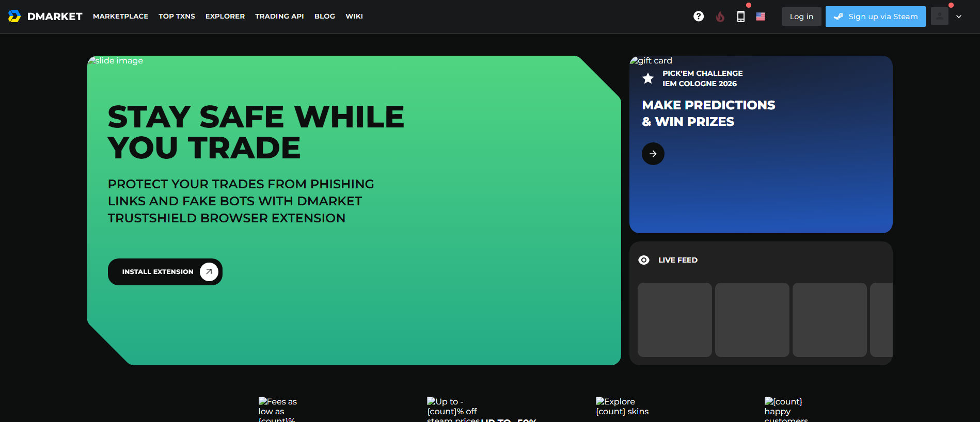Image resolution: width=980 pixels, height=422 pixels.
Task: Click Make Predictions & Win Prizes heading
Action: (x=708, y=113)
